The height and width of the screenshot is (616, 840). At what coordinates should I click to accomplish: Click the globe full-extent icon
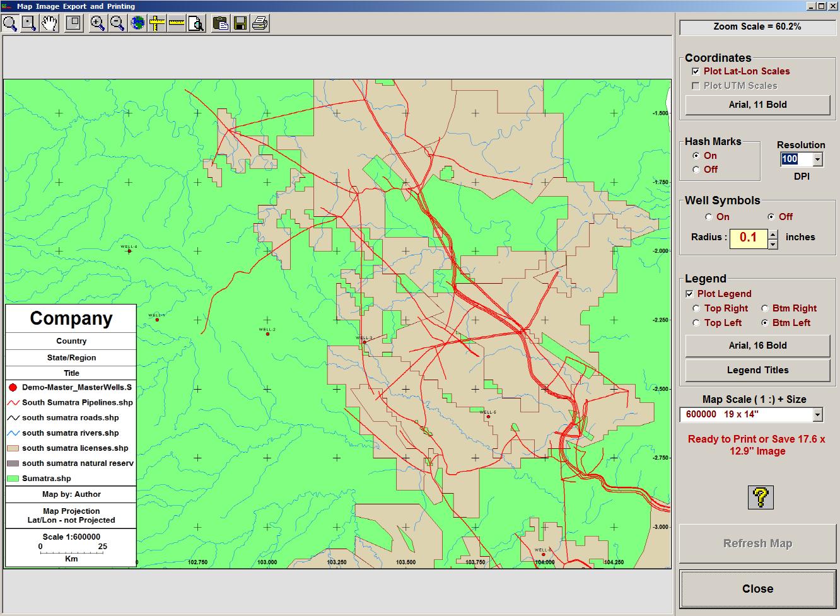tap(137, 24)
